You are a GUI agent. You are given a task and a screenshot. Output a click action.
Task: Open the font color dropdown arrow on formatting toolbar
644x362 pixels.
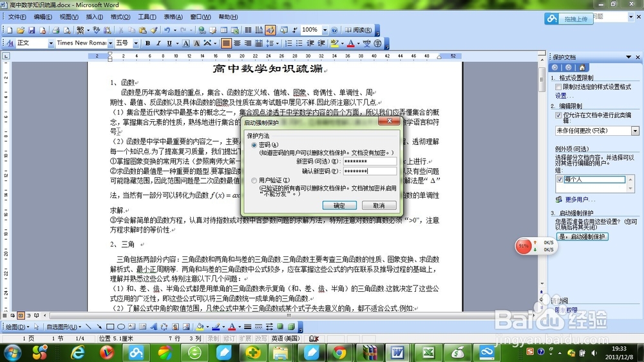click(x=358, y=43)
